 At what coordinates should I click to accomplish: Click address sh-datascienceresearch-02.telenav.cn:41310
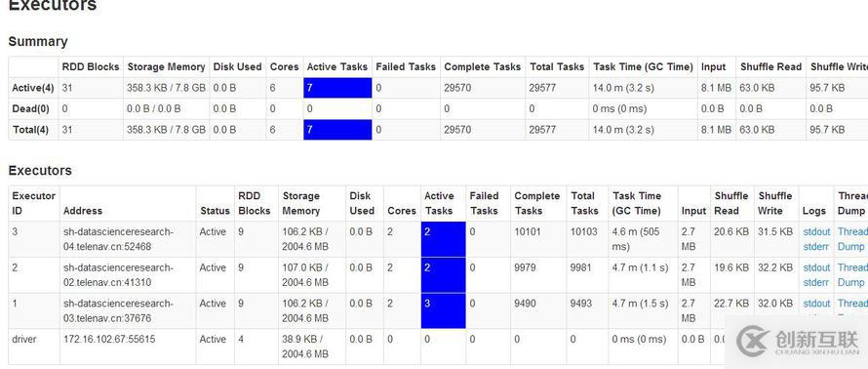pos(118,275)
